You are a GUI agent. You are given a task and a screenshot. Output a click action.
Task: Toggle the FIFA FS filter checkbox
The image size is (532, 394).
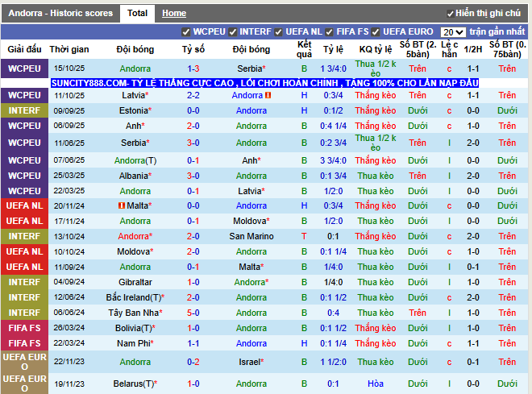tap(329, 32)
